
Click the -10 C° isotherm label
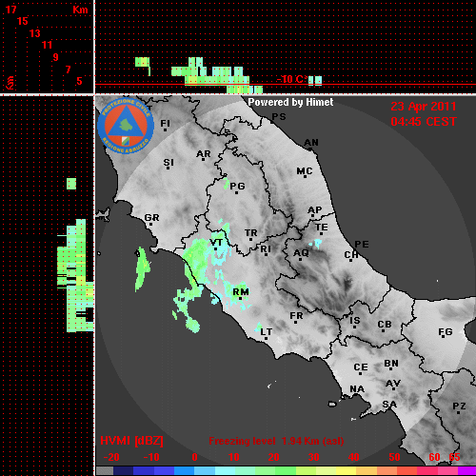coord(292,79)
